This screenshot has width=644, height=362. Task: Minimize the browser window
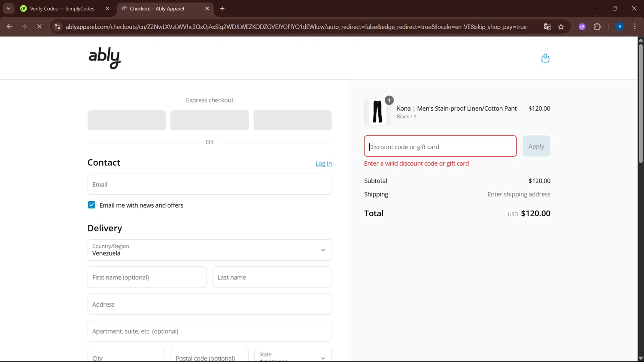point(596,8)
